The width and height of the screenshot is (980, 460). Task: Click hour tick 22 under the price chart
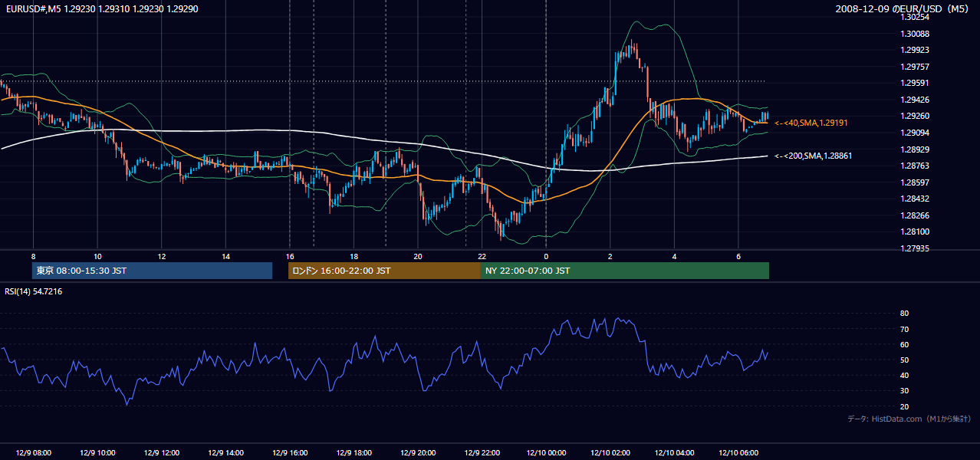tap(482, 257)
